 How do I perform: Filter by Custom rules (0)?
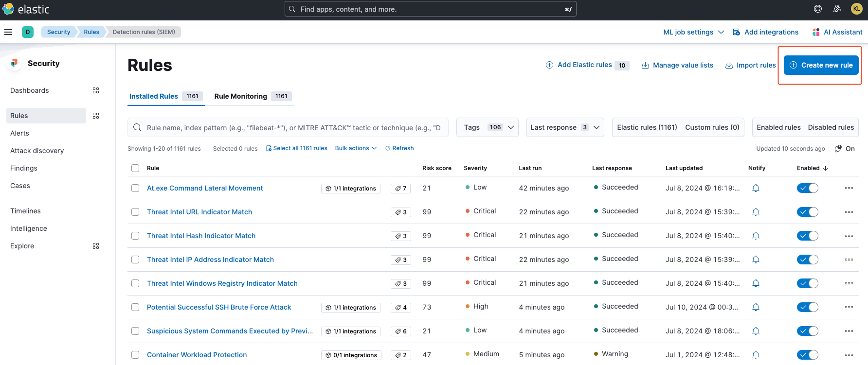[x=712, y=127]
